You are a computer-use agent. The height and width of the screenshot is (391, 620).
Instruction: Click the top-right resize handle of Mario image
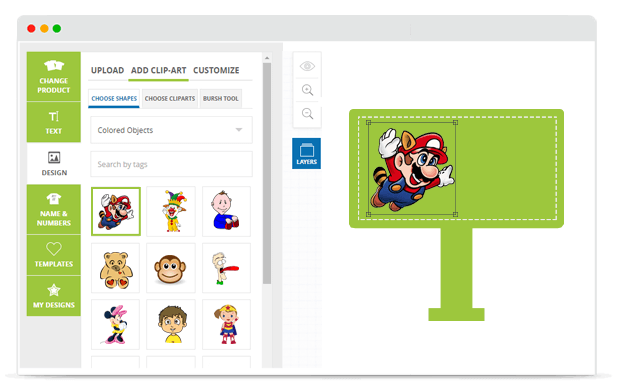tap(456, 123)
